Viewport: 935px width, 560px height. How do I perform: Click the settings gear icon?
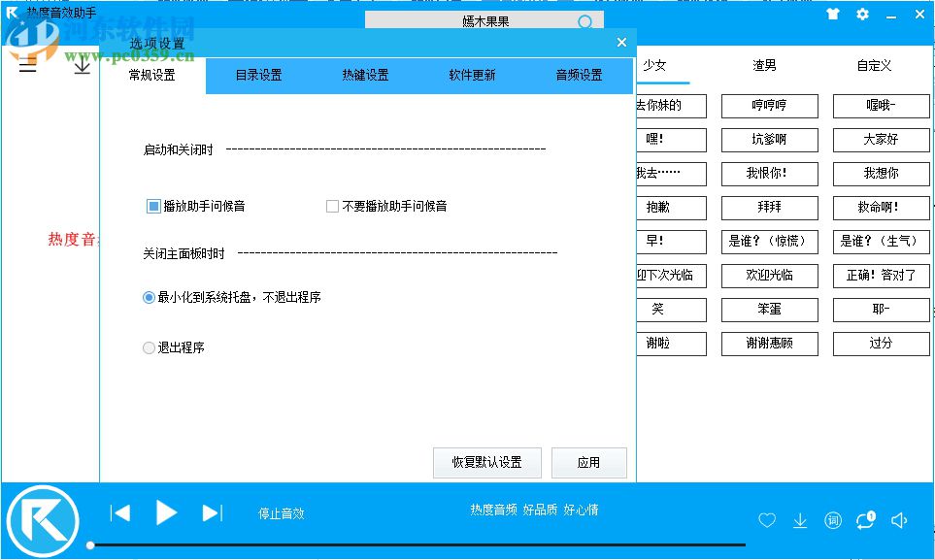[x=862, y=15]
